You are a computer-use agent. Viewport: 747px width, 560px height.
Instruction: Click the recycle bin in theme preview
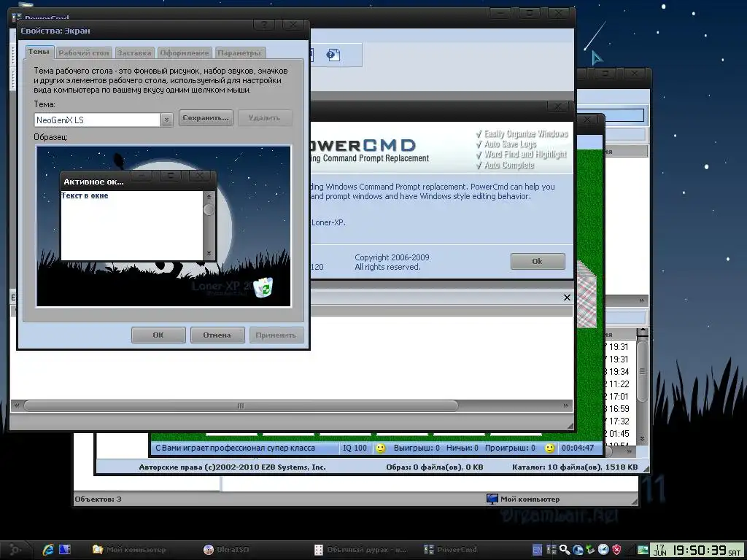[x=263, y=287]
